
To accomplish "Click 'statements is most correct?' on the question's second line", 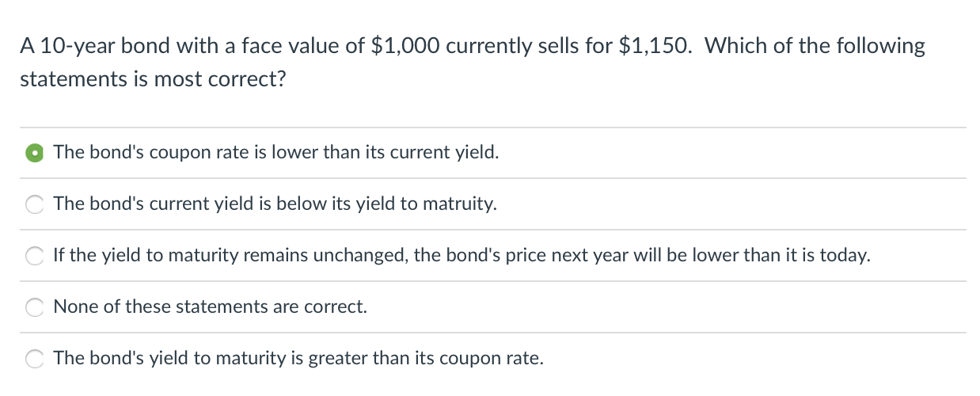I will tap(152, 79).
